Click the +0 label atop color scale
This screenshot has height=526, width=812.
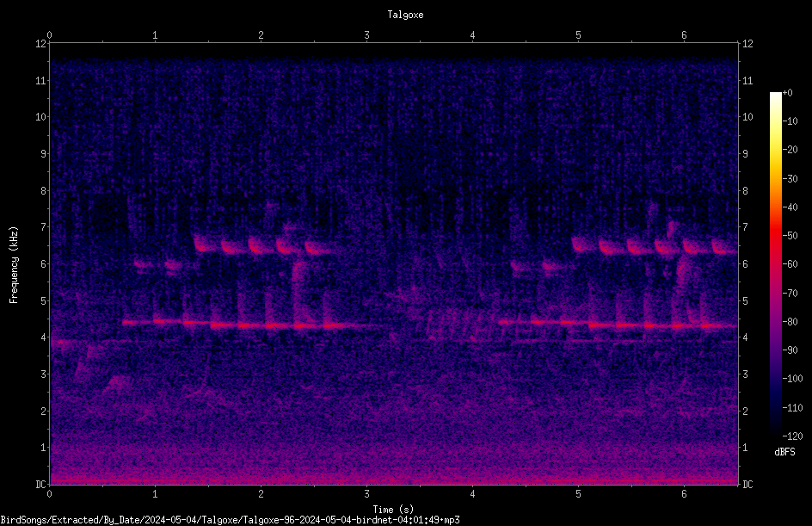[x=788, y=93]
